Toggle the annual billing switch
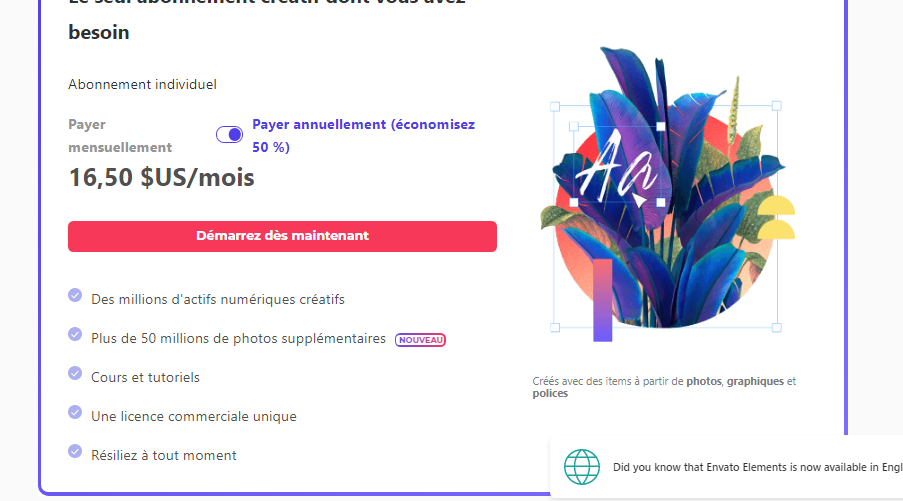903x501 pixels. click(229, 135)
